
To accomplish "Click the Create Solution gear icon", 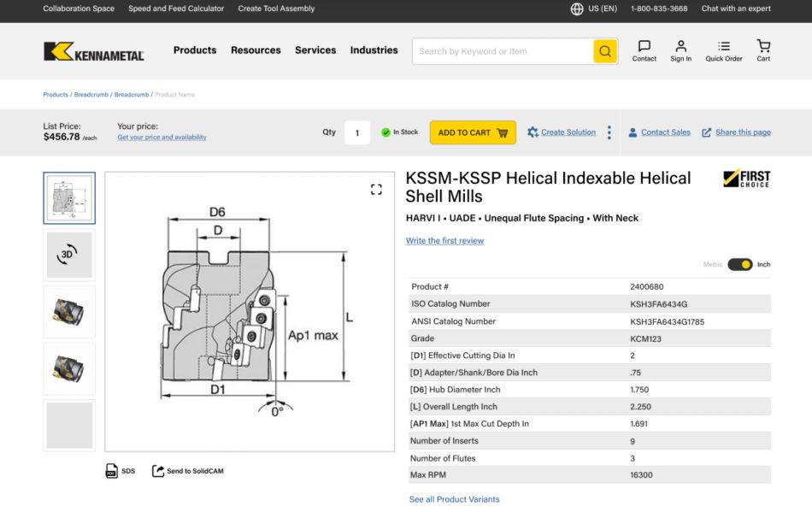I will 533,132.
